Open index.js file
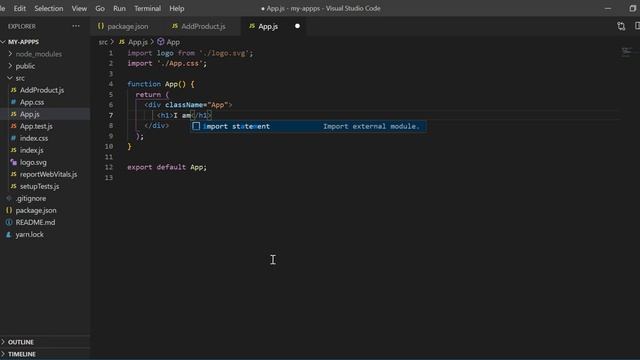This screenshot has width=640, height=360. click(31, 150)
